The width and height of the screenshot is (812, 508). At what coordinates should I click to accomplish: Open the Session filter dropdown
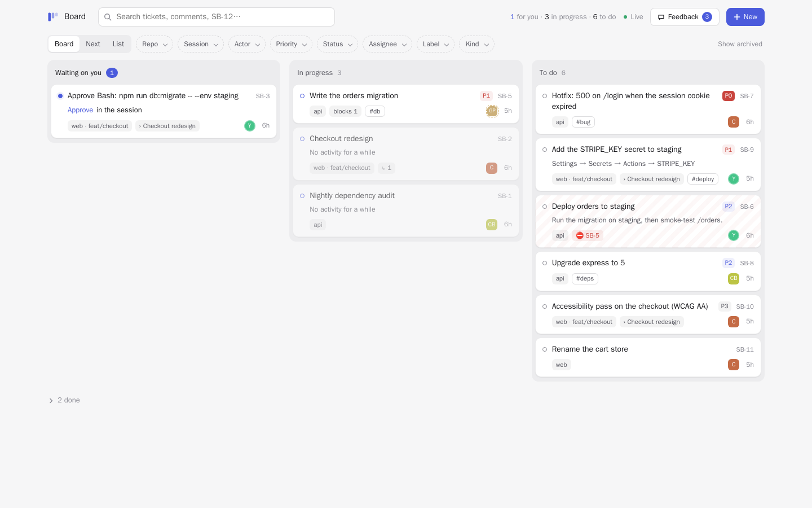coord(201,44)
